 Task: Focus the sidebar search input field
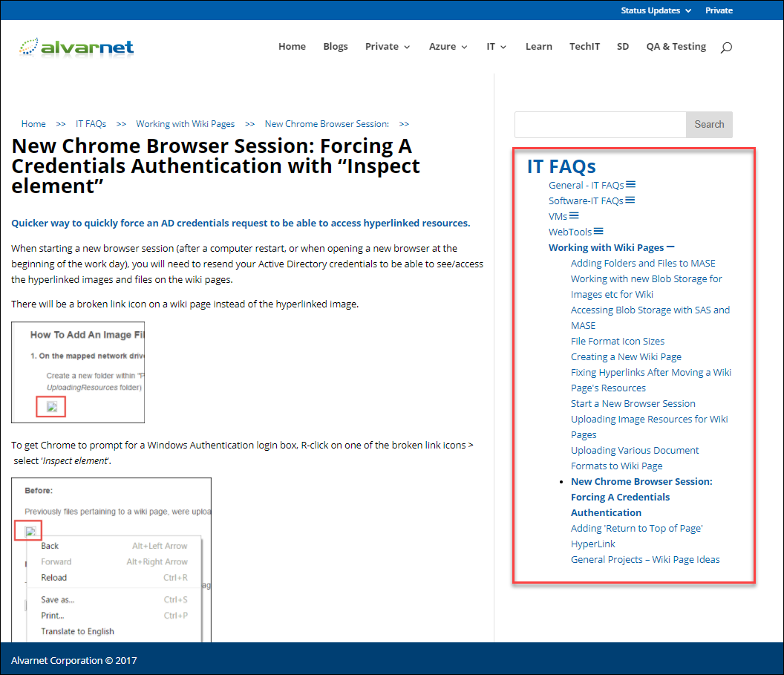601,125
